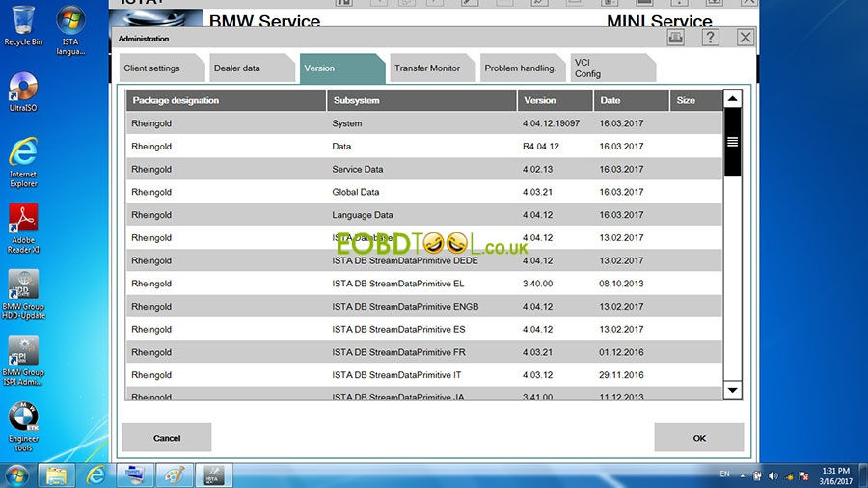Click the Cancel button

[x=167, y=438]
